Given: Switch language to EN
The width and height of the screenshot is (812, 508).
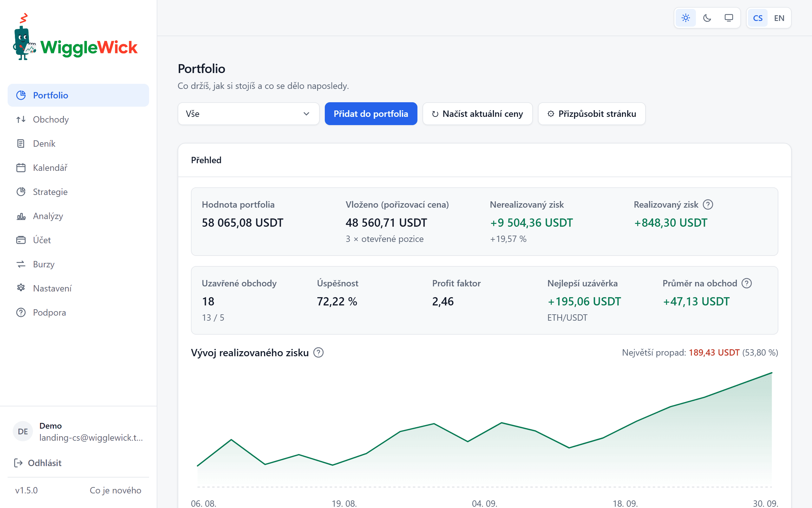Looking at the screenshot, I should [x=779, y=18].
